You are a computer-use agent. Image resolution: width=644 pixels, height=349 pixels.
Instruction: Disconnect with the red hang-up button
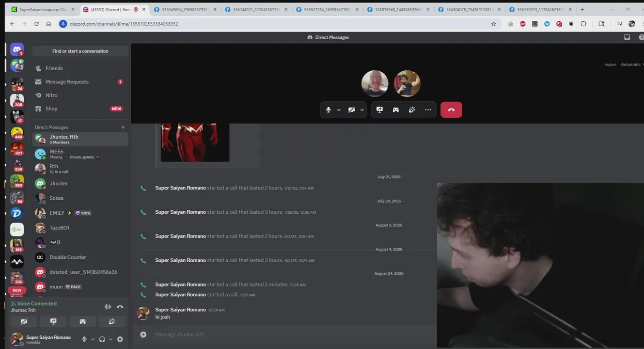click(451, 110)
